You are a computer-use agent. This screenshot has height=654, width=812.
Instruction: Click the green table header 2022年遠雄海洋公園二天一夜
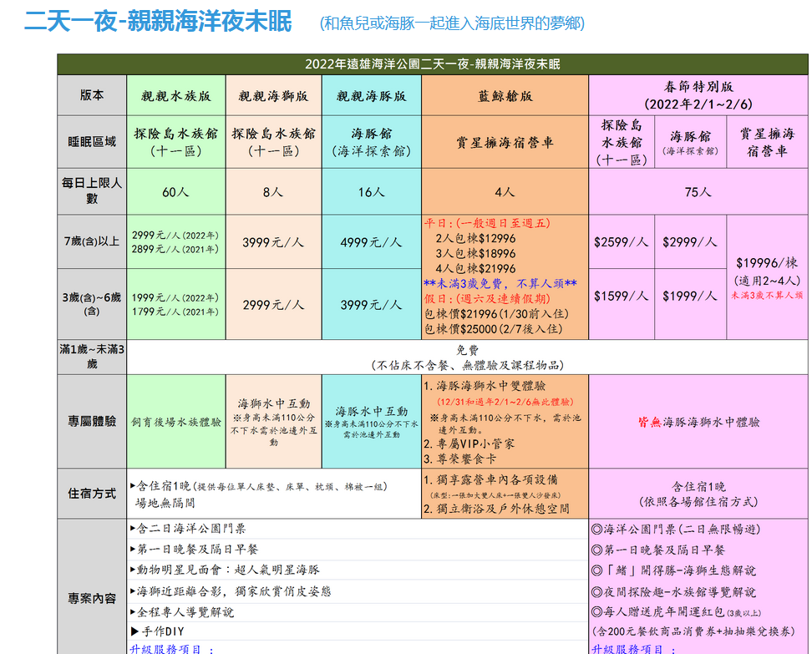click(433, 64)
